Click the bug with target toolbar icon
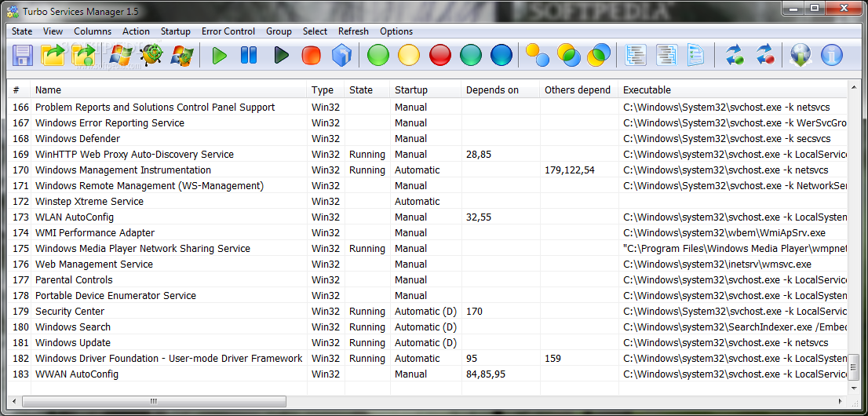 coord(151,55)
